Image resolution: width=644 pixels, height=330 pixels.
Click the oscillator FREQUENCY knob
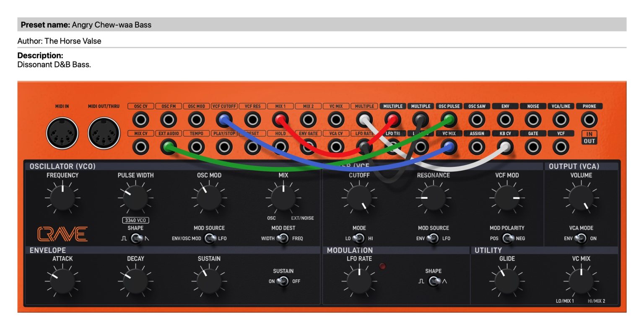point(62,197)
